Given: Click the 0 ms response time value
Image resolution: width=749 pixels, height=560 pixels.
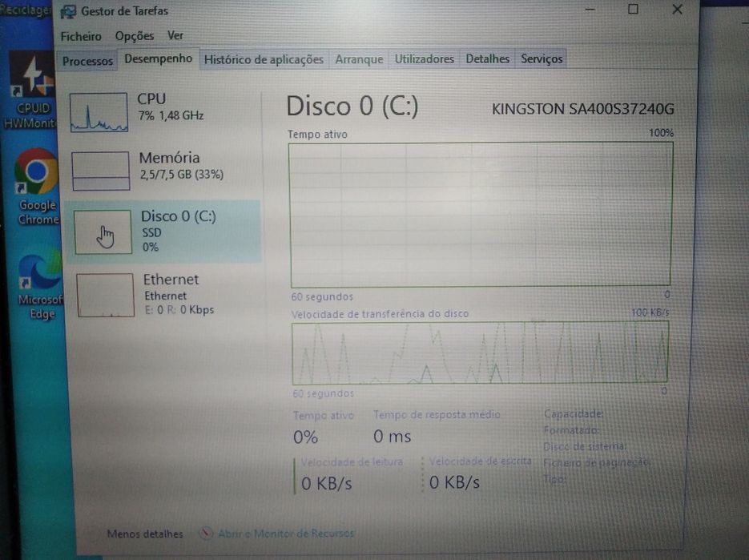Looking at the screenshot, I should (393, 437).
